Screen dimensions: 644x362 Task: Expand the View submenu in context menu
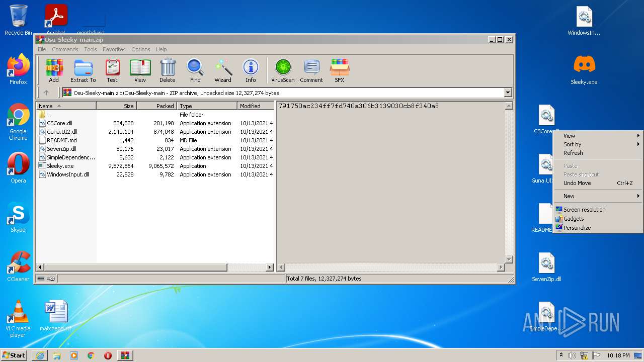coord(598,136)
